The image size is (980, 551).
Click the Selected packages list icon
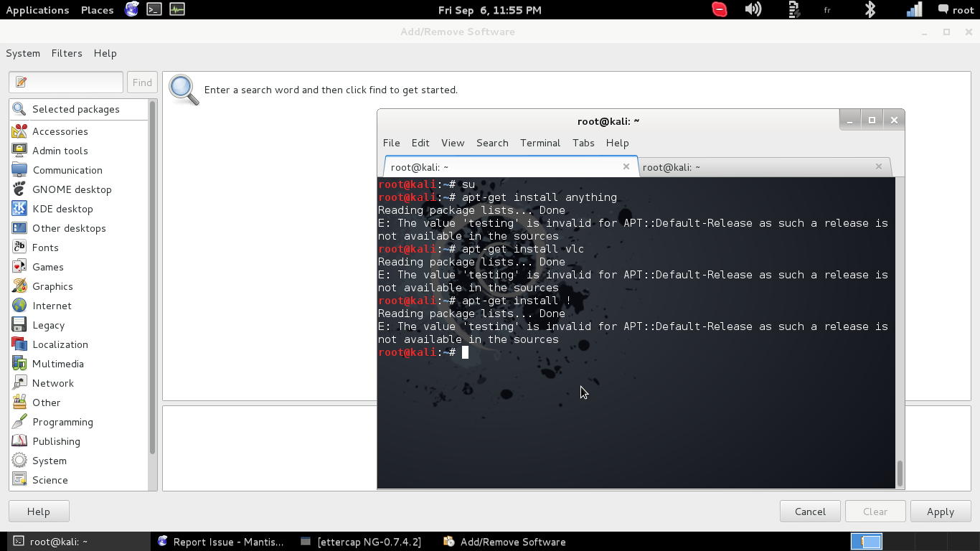(x=19, y=109)
